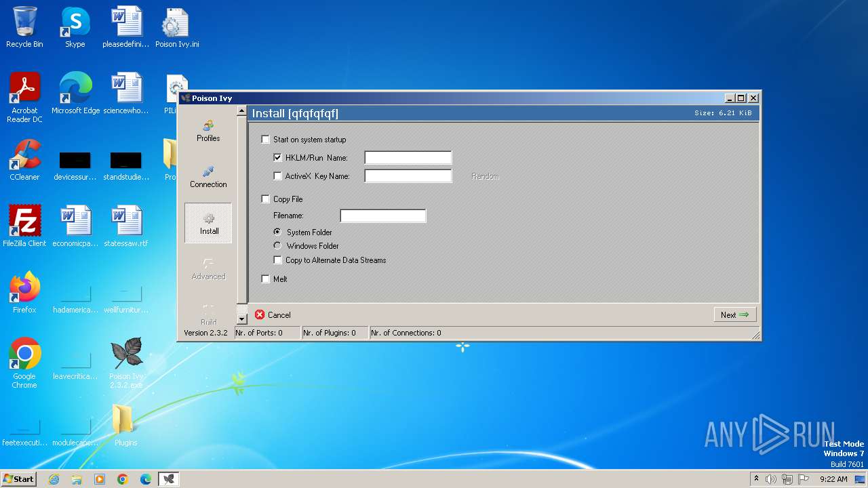Viewport: 868px width, 488px height.
Task: Focus the ActiveX Key Name field
Action: click(x=408, y=176)
